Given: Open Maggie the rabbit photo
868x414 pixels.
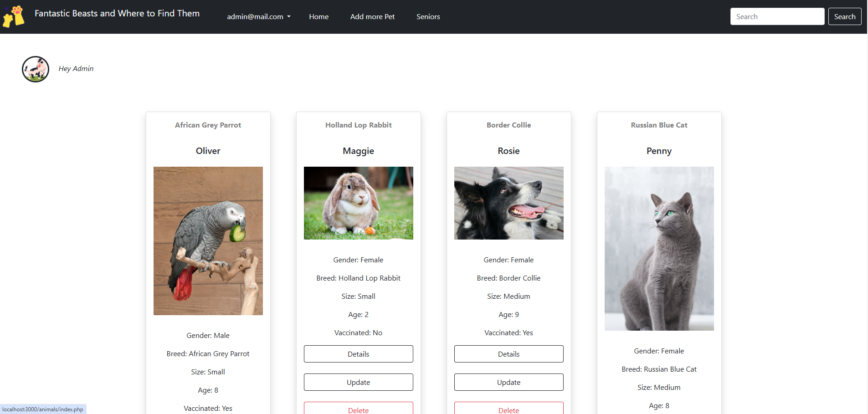Looking at the screenshot, I should point(359,203).
